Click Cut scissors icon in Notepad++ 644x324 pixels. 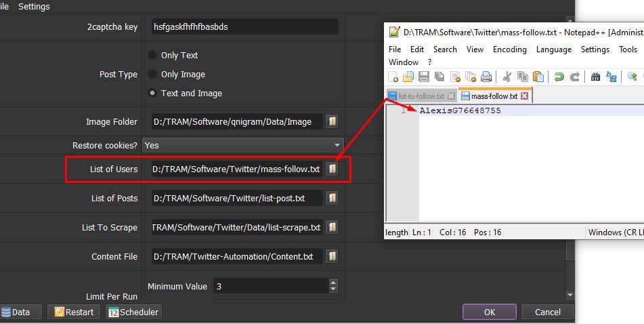[507, 77]
